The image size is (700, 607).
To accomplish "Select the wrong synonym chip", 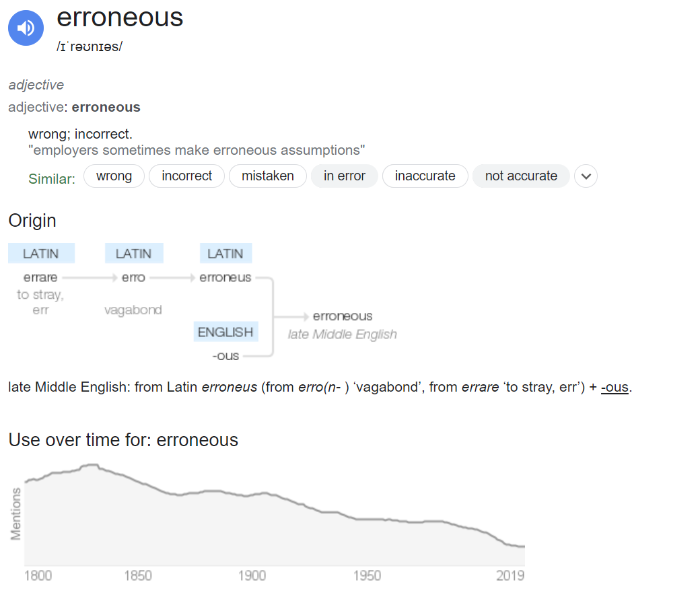I will click(x=114, y=176).
